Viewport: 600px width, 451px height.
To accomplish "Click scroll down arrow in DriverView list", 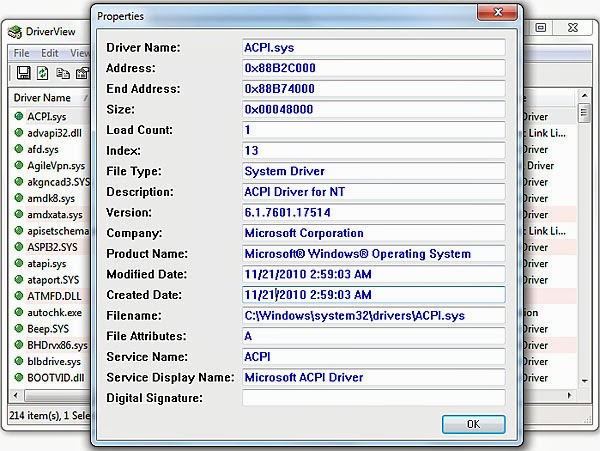I will tap(584, 381).
